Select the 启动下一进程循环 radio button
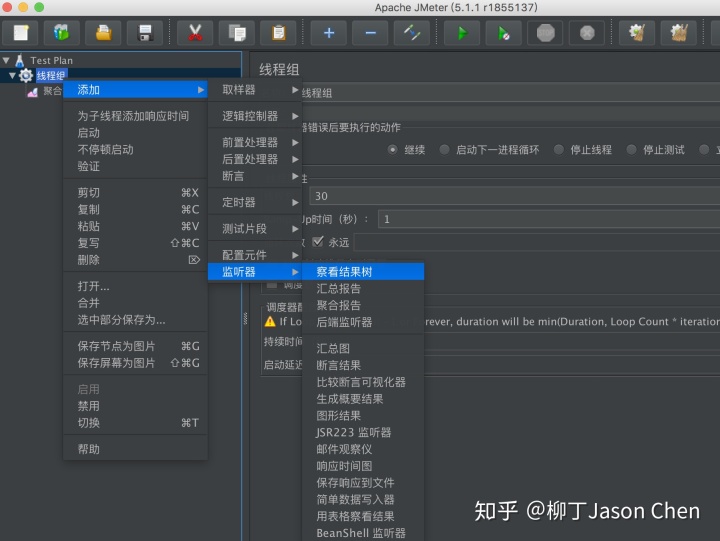Image resolution: width=720 pixels, height=541 pixels. (444, 150)
